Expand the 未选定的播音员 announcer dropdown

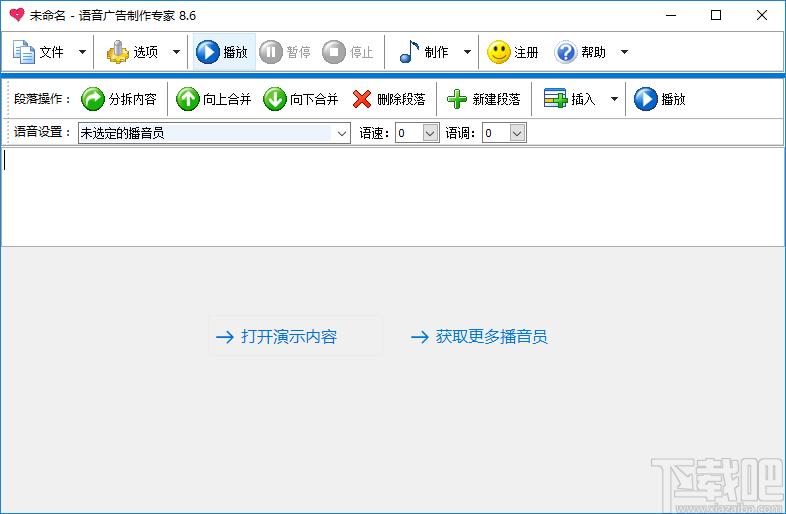tap(342, 133)
